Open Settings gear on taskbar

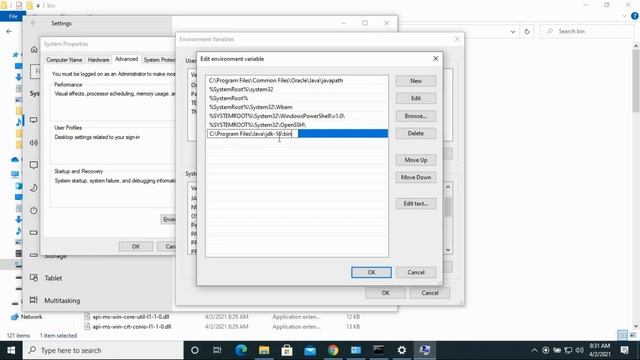click(402, 350)
